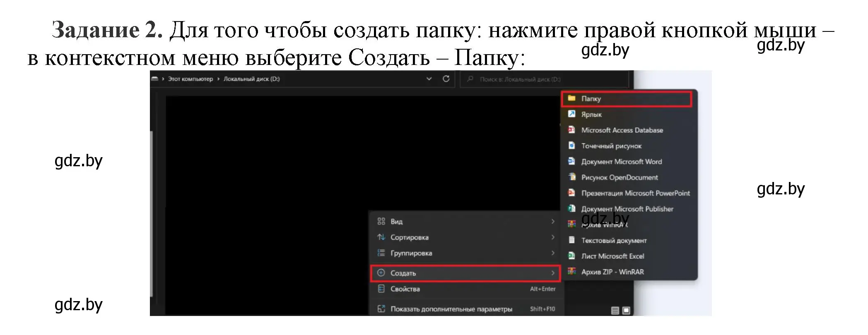
Task: Click the WinRAR archive icon above Текстовый документ
Action: pyautogui.click(x=572, y=224)
